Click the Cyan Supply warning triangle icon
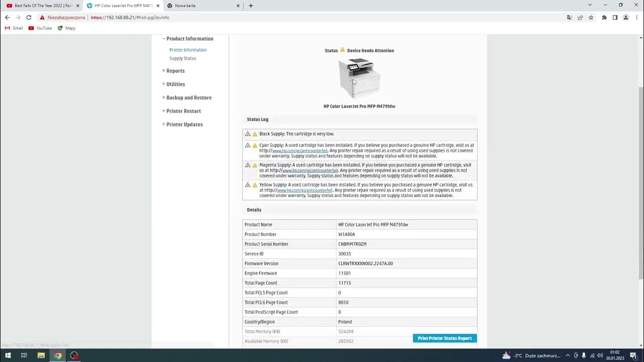Viewport: 644px width, 362px height. tap(255, 145)
